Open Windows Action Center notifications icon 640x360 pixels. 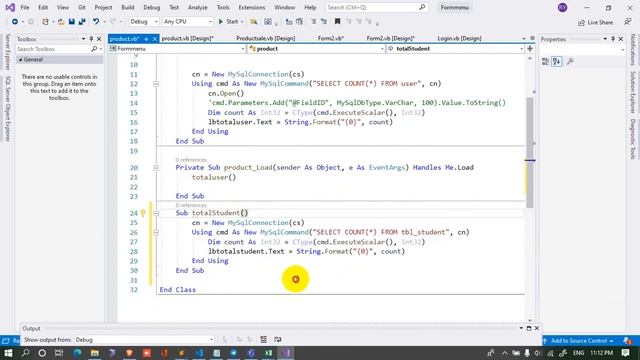[x=625, y=353]
